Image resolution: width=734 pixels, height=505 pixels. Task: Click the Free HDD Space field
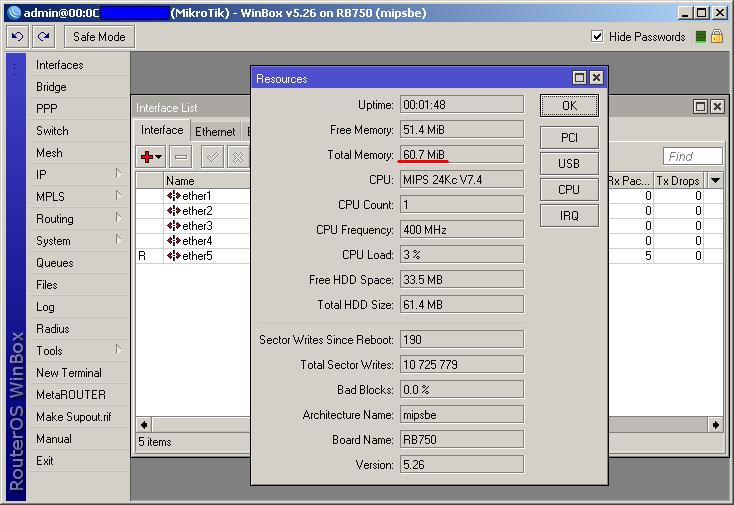point(462,279)
